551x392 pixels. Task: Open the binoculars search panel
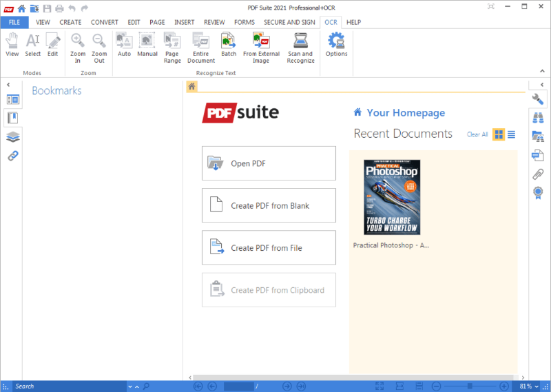[538, 118]
